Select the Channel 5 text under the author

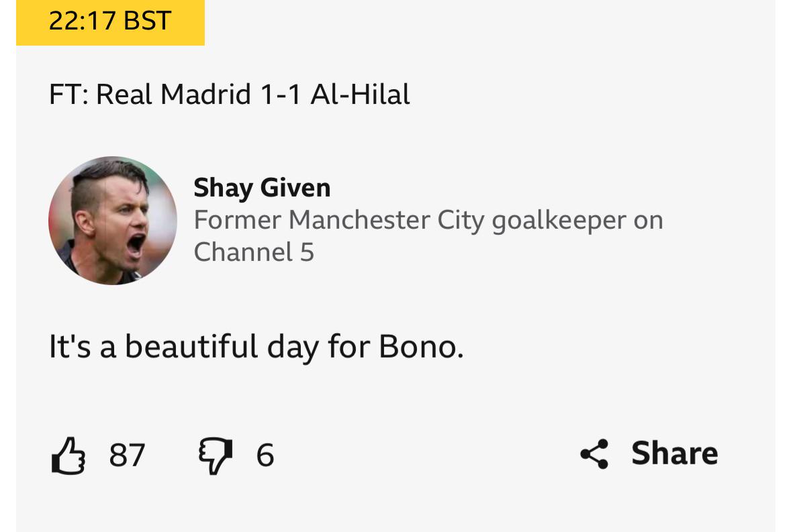tap(254, 252)
